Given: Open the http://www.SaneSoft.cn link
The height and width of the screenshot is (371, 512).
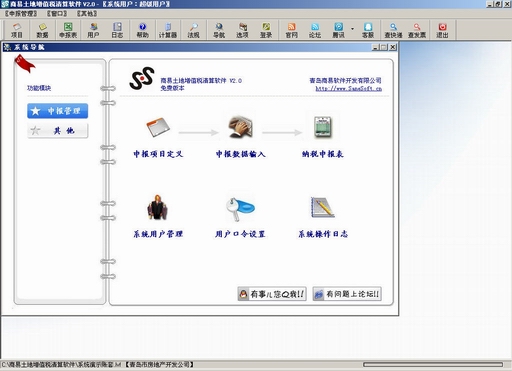Looking at the screenshot, I should pyautogui.click(x=348, y=89).
